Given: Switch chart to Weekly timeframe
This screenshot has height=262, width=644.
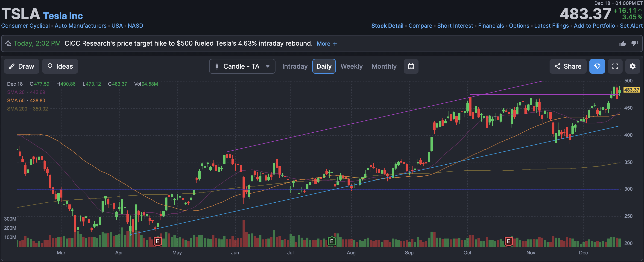Looking at the screenshot, I should [351, 66].
